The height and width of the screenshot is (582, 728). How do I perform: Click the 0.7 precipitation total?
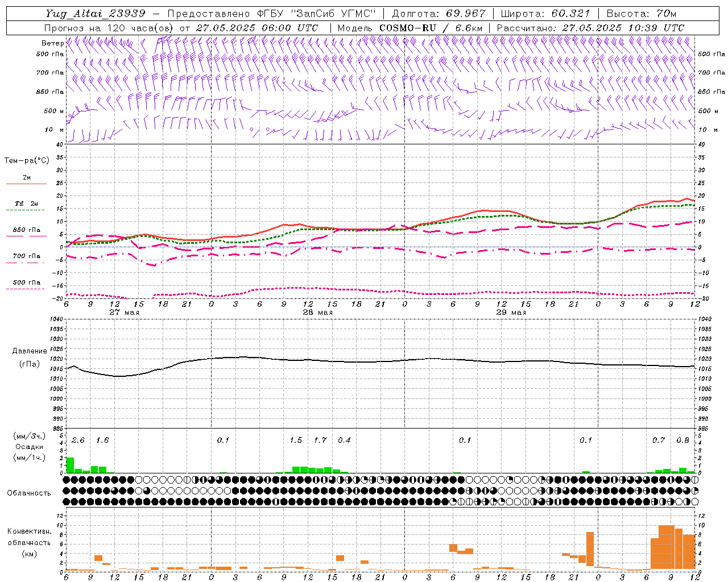pos(659,440)
